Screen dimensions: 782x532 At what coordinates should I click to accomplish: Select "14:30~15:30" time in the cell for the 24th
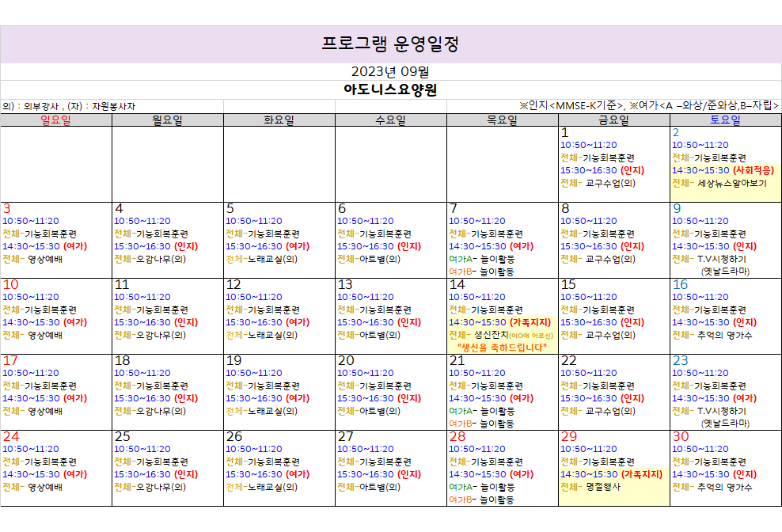pyautogui.click(x=31, y=475)
